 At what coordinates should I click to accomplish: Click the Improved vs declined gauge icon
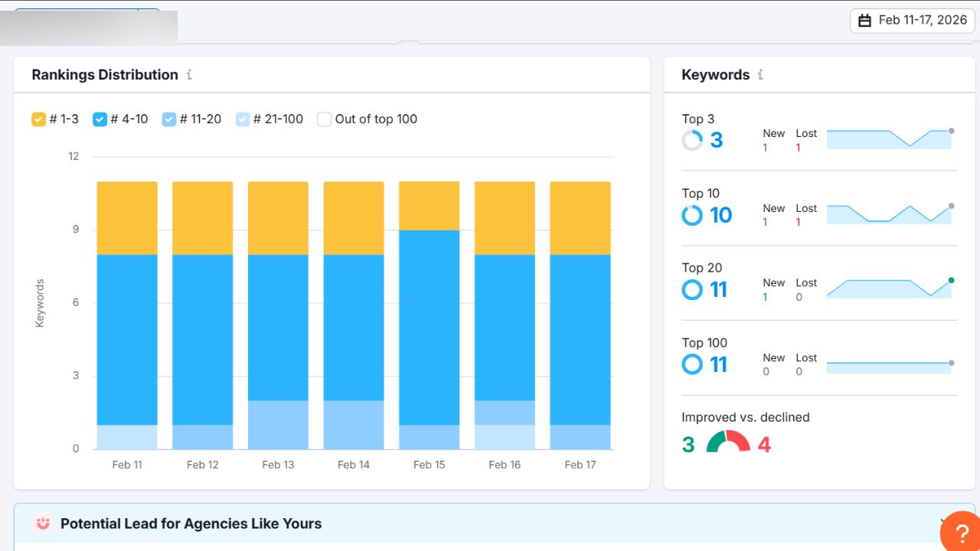pyautogui.click(x=727, y=442)
